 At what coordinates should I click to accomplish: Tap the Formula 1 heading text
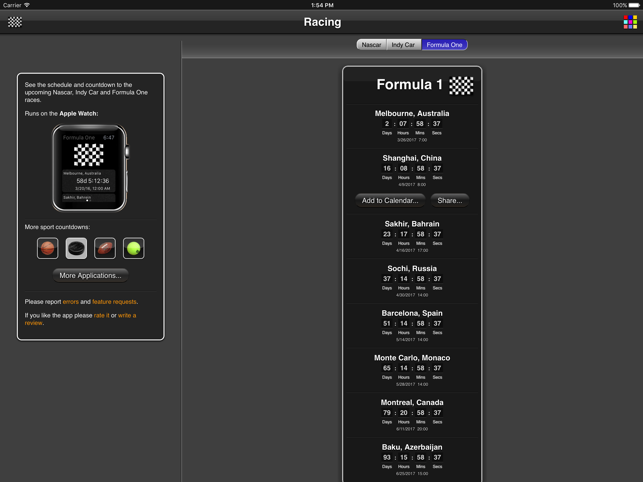click(409, 85)
